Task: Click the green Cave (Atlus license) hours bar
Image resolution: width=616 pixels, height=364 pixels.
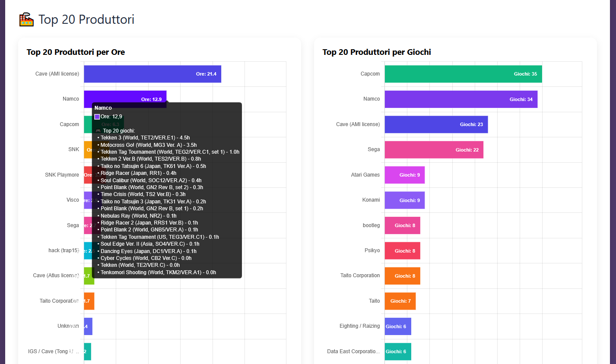Action: click(89, 276)
